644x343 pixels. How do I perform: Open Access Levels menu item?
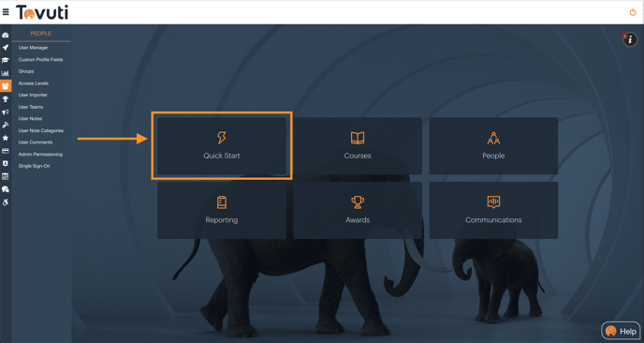[x=34, y=83]
